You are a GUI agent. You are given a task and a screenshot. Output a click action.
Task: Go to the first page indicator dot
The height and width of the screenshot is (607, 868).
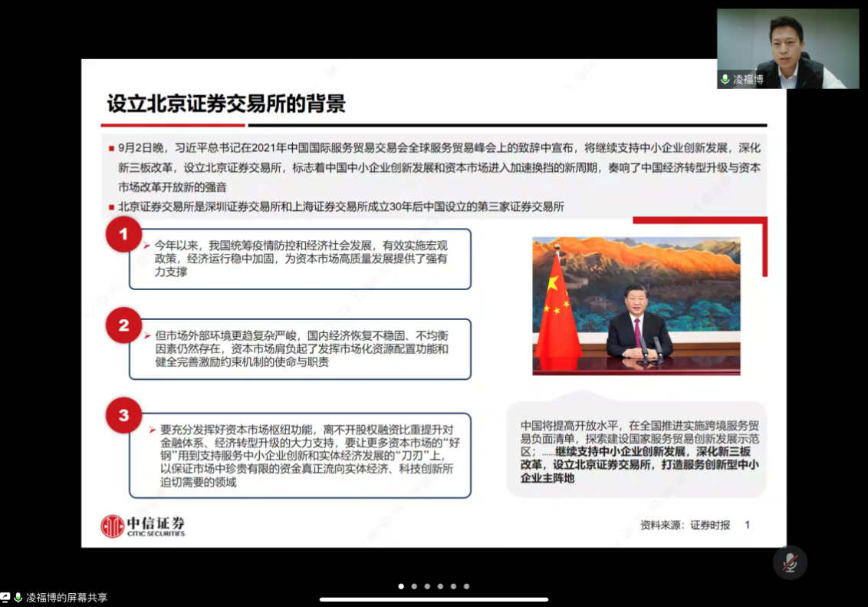(x=400, y=586)
